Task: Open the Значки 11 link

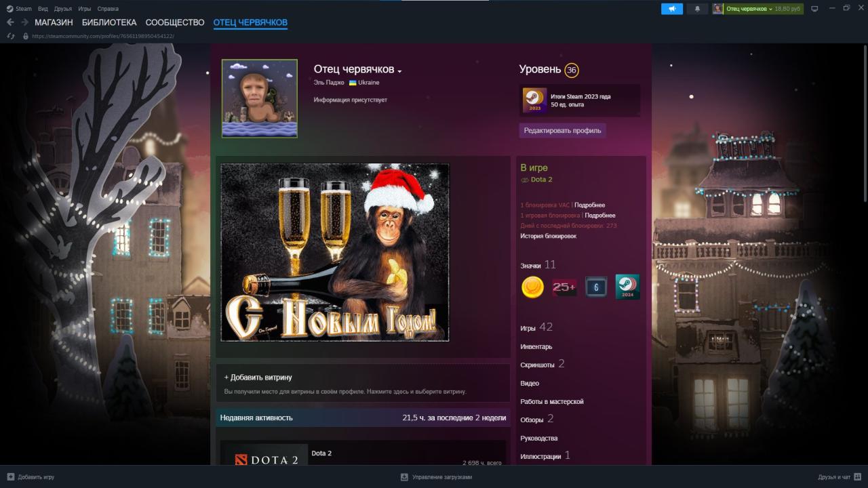Action: pyautogui.click(x=538, y=265)
